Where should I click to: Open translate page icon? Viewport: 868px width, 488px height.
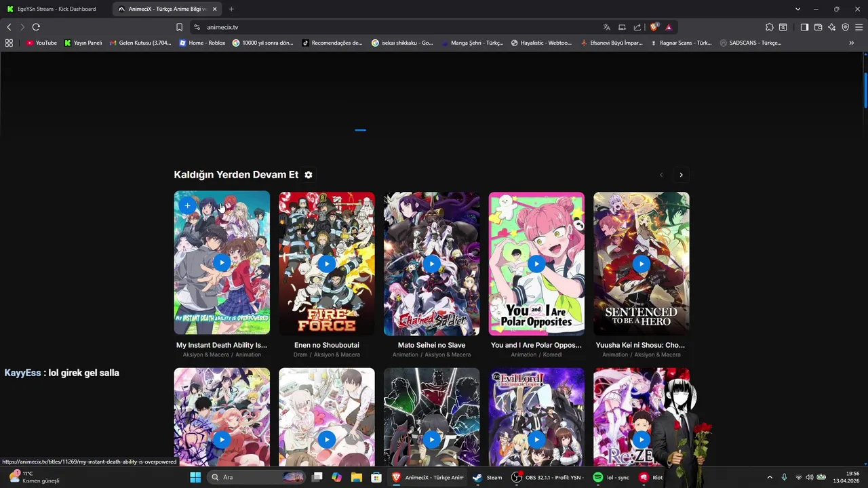pos(606,27)
